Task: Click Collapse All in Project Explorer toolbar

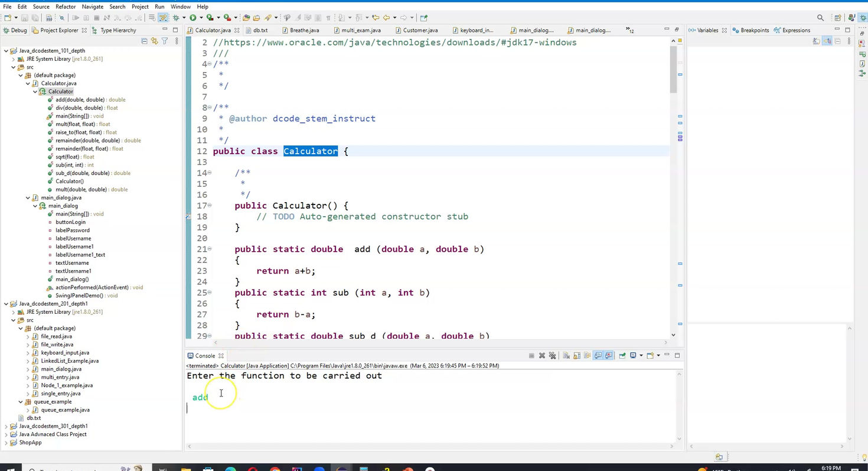Action: [x=144, y=41]
